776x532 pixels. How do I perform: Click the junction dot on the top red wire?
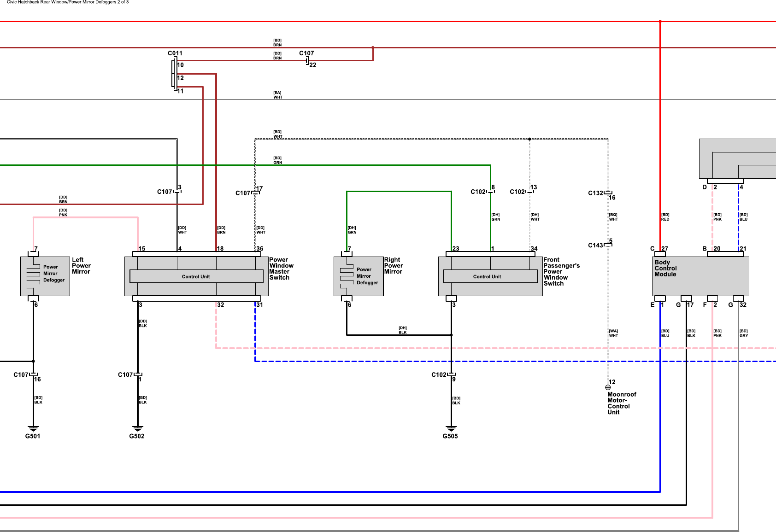(x=660, y=21)
